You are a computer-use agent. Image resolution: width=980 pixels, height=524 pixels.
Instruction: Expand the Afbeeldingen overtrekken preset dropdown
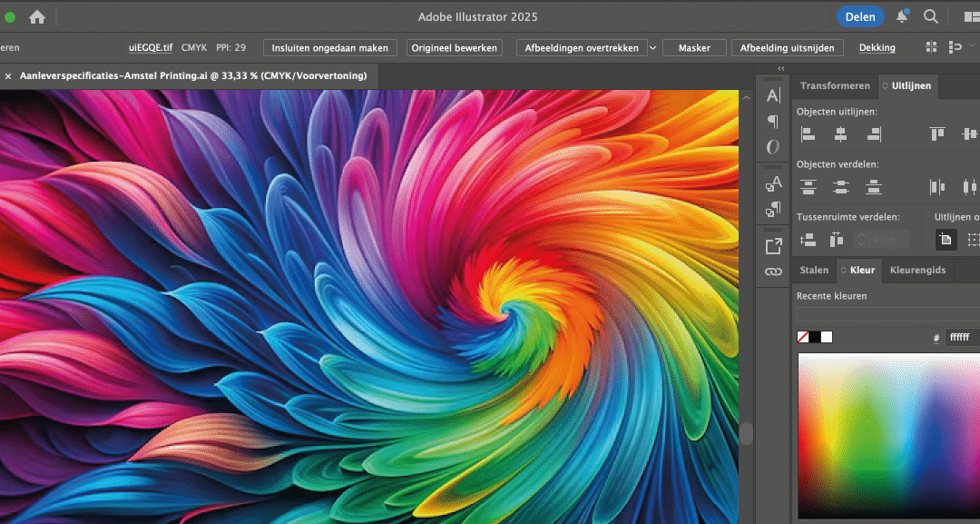[x=652, y=47]
